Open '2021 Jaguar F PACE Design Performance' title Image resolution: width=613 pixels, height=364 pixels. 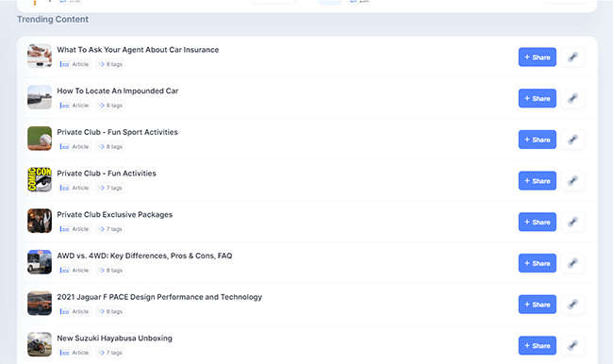pyautogui.click(x=159, y=297)
